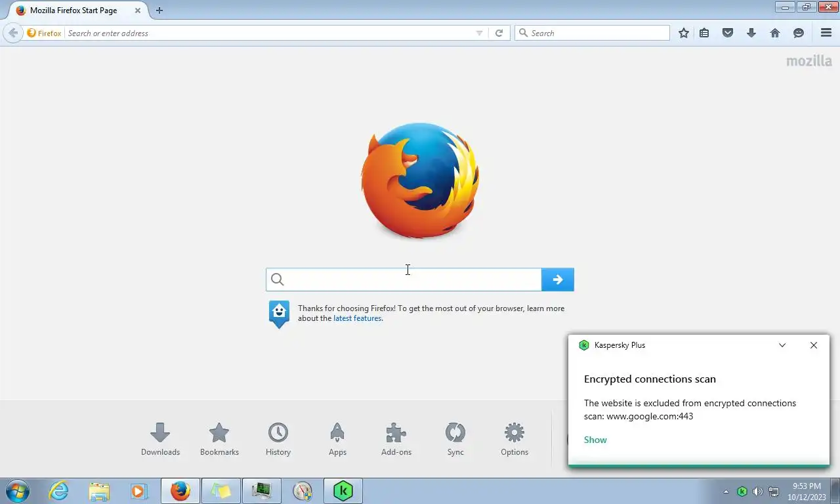Go to the Firefox home page icon
The image size is (840, 504).
coord(775,33)
